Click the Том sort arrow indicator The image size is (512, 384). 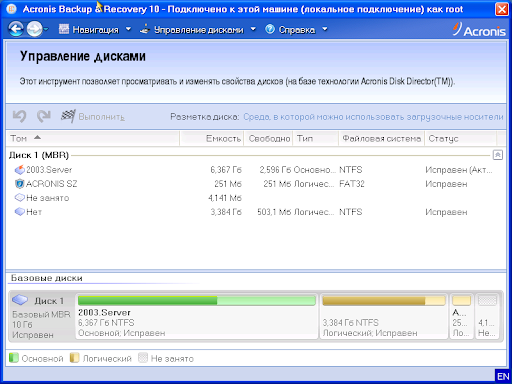point(37,137)
